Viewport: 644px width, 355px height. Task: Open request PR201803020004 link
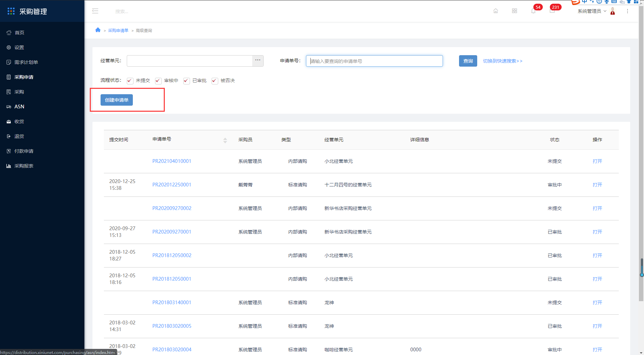click(x=172, y=350)
